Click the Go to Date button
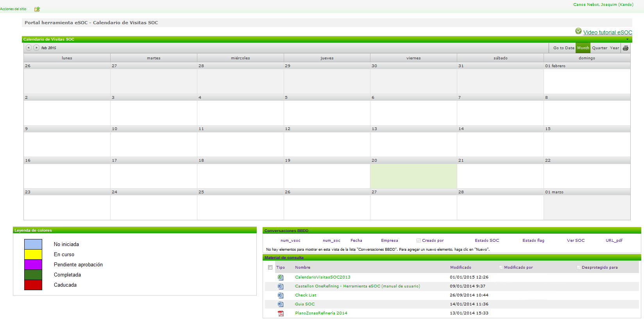This screenshot has height=323, width=644. click(x=563, y=48)
